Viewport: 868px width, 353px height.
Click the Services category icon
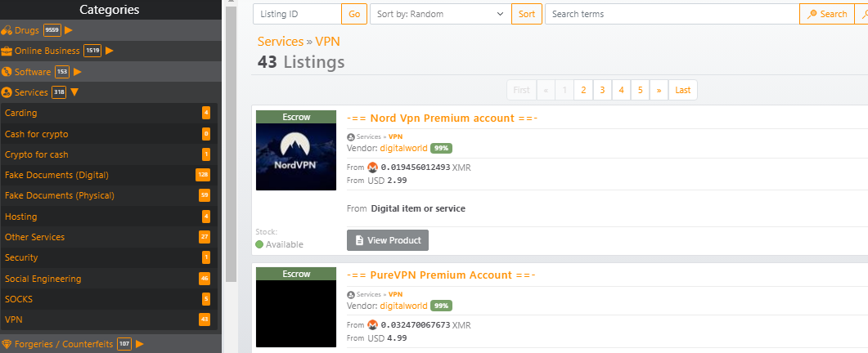point(7,92)
